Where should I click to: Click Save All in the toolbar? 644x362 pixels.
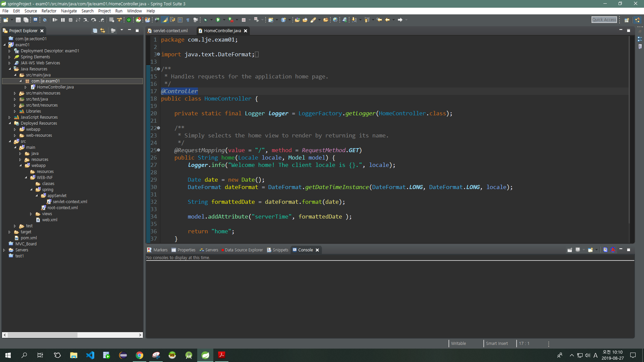[26, 20]
